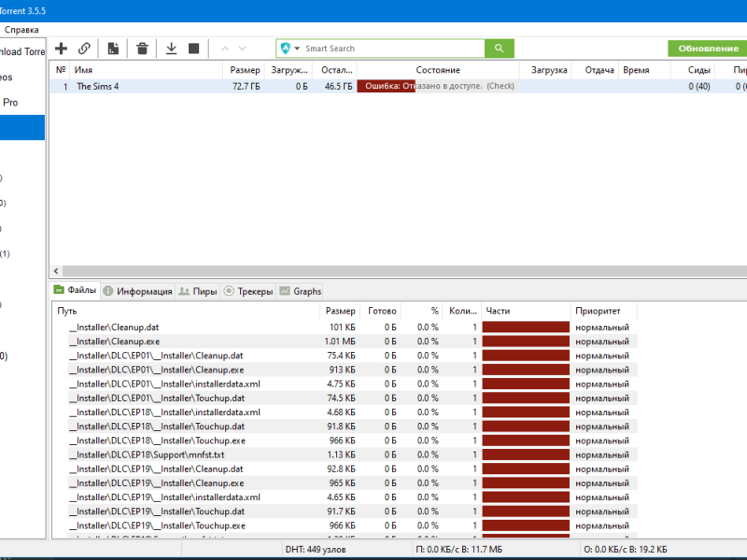Click the 46.5 ГБ remaining cell
This screenshot has height=560, width=747.
[x=338, y=86]
